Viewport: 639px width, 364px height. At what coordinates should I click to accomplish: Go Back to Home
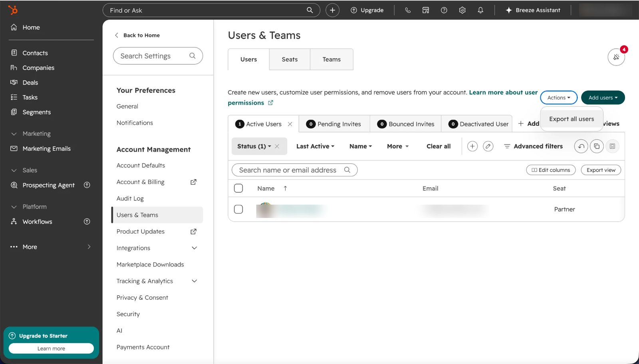coord(137,35)
